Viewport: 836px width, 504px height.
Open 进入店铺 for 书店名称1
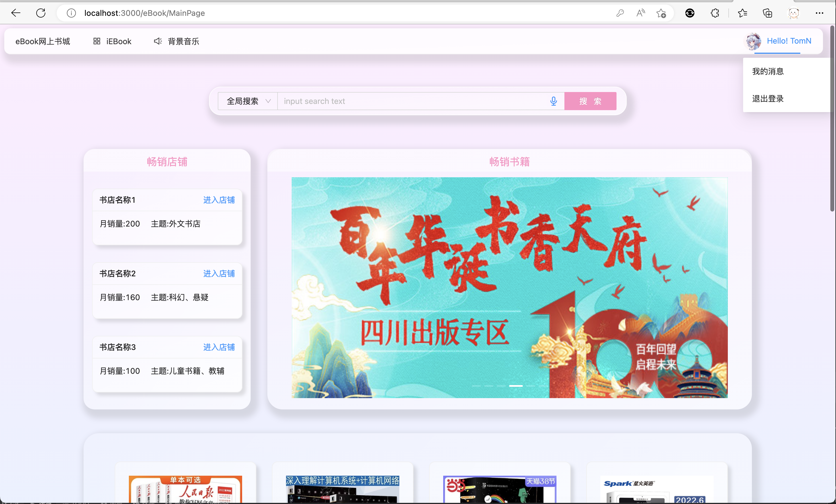pyautogui.click(x=219, y=200)
